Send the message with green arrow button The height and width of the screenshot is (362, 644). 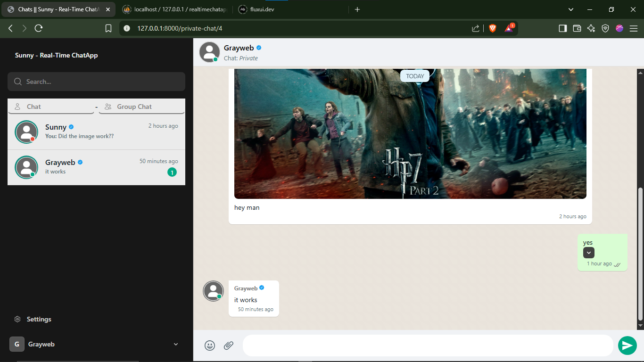coord(627,346)
